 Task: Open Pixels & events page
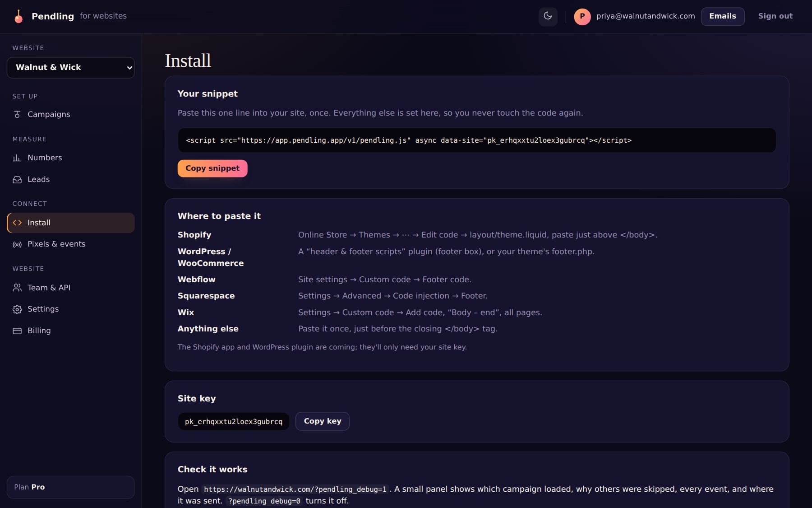point(71,244)
